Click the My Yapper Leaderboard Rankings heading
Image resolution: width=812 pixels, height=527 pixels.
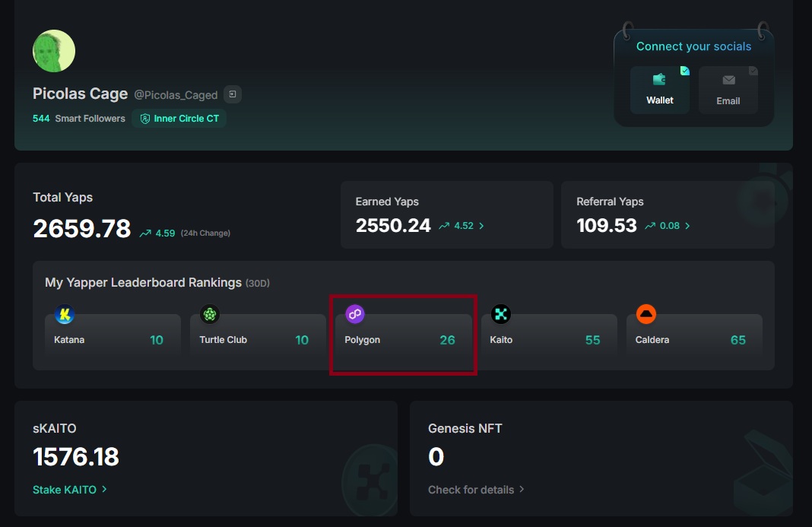point(144,282)
